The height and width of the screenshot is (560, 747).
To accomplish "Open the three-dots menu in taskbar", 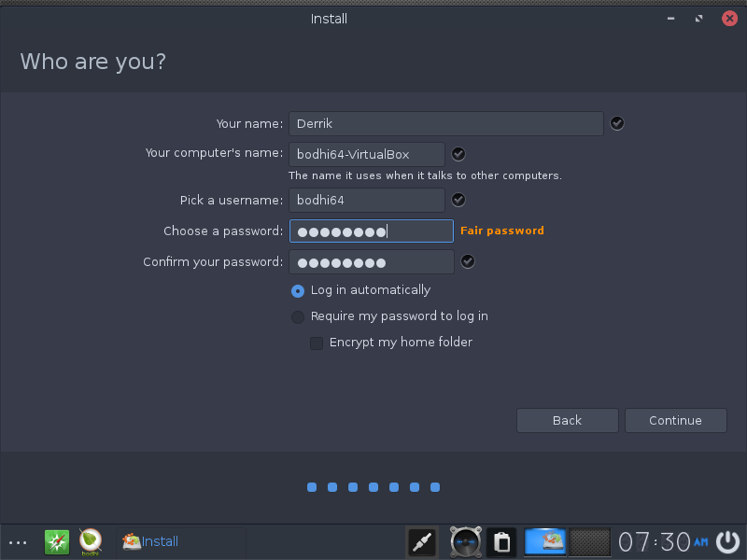I will (x=18, y=543).
